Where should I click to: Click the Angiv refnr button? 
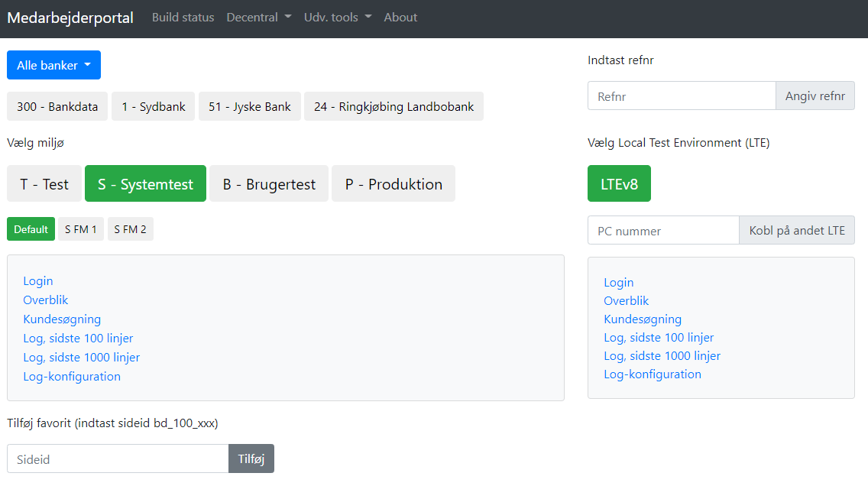(815, 96)
